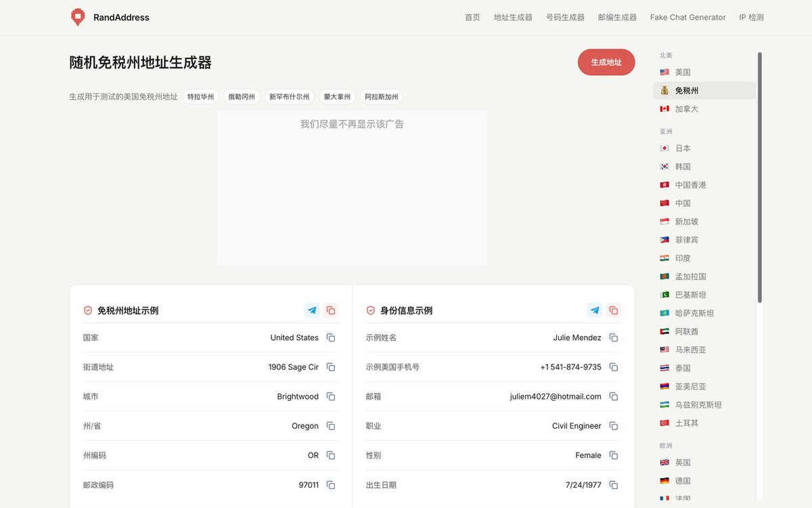Screen dimensions: 812x508
Task: Select 英国 in the country sidebar
Action: coord(704,462)
